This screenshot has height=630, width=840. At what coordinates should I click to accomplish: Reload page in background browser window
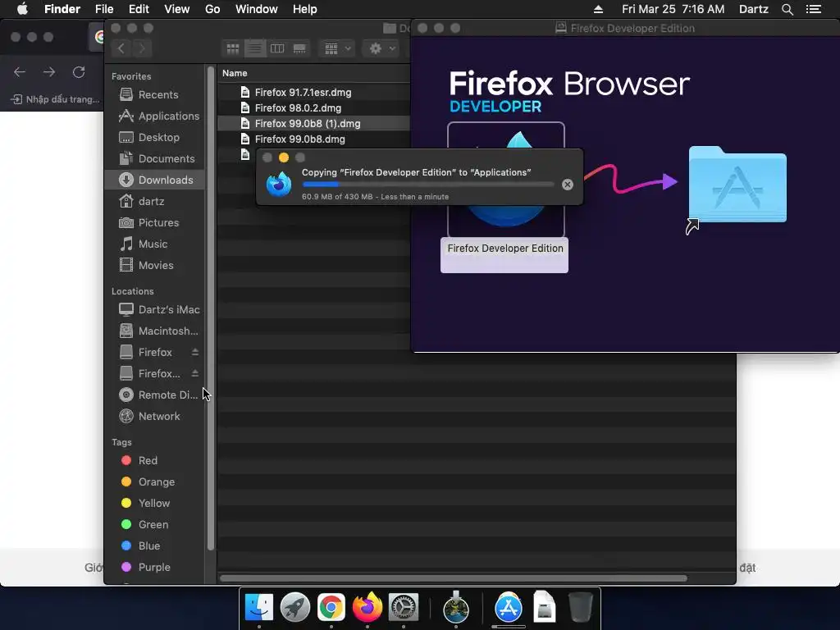(79, 72)
